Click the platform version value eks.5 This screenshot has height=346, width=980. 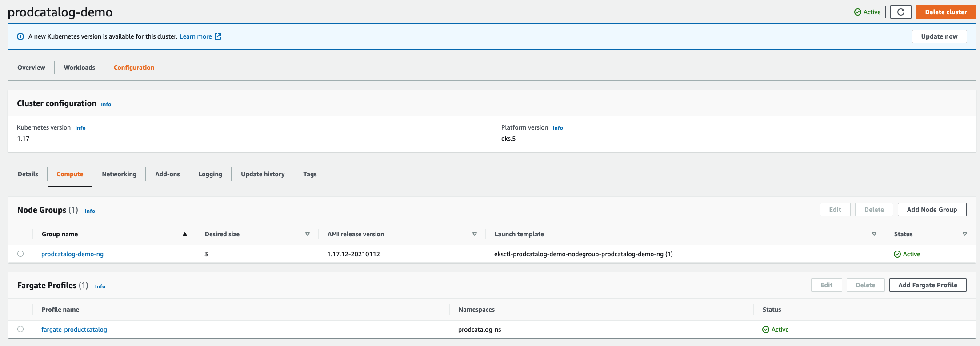coord(508,139)
